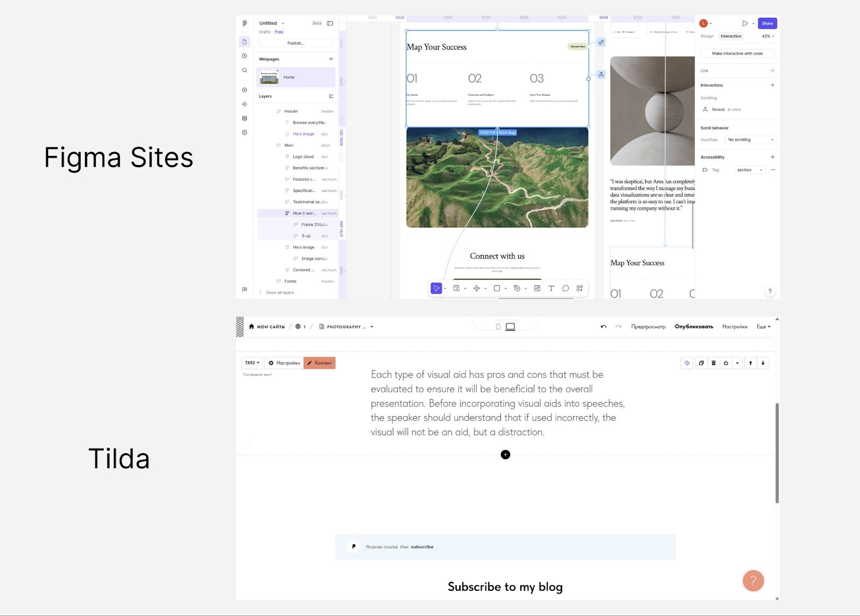Image resolution: width=860 pixels, height=616 pixels.
Task: Click the Publish button in Figma
Action: [296, 43]
